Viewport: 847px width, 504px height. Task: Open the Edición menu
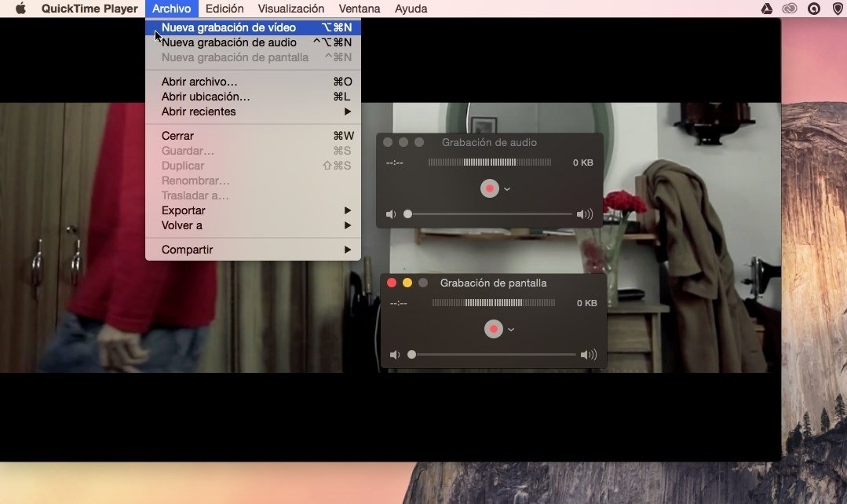pyautogui.click(x=225, y=9)
